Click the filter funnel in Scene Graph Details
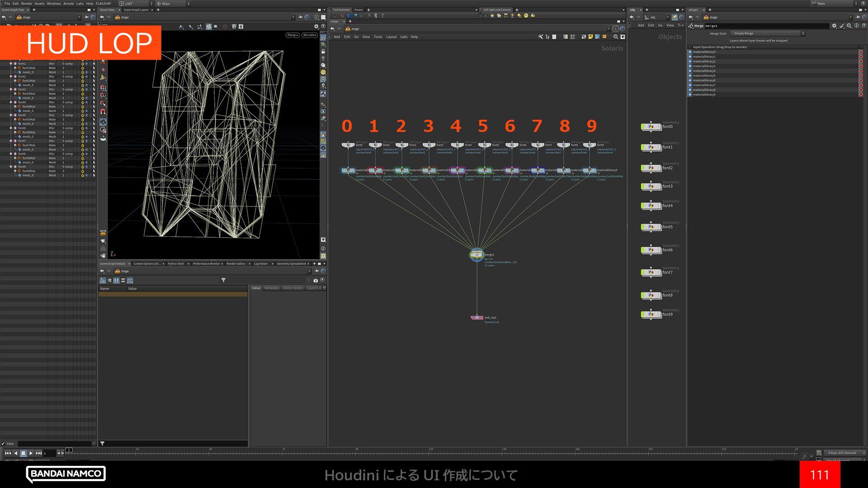The width and height of the screenshot is (868, 488). pyautogui.click(x=223, y=280)
